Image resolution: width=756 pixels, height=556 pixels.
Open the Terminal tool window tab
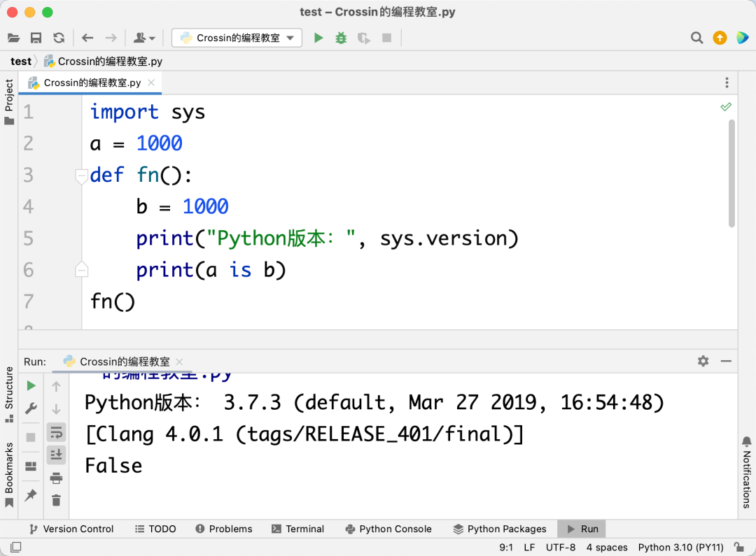tap(297, 529)
